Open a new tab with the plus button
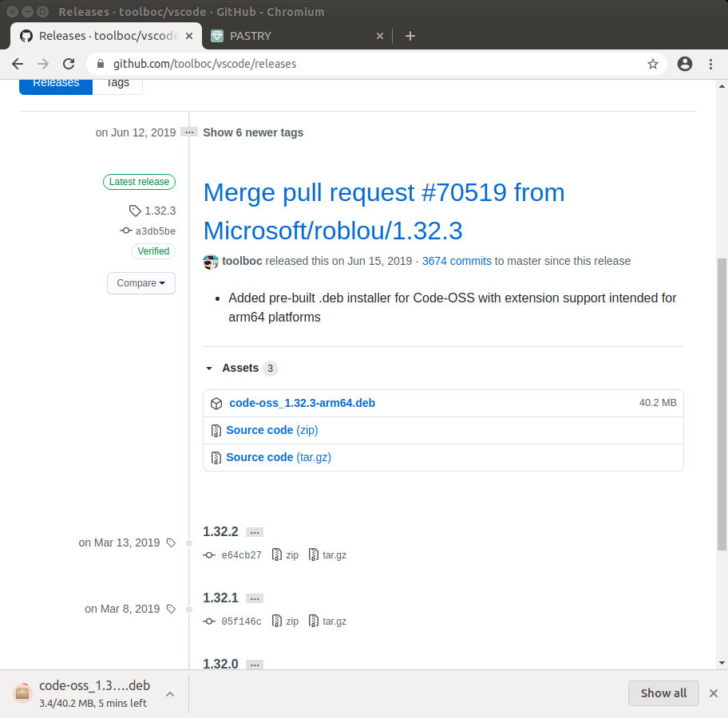Screen dimensions: 728x718 click(410, 36)
